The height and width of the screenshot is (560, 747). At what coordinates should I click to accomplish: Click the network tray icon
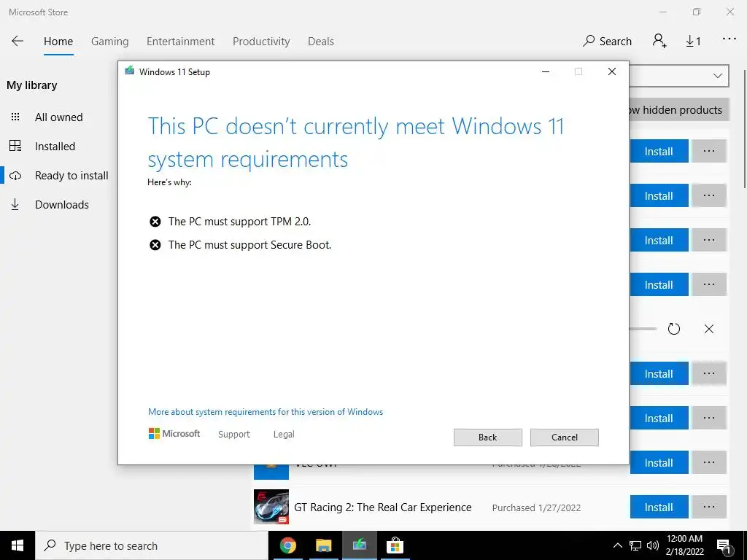pyautogui.click(x=635, y=545)
